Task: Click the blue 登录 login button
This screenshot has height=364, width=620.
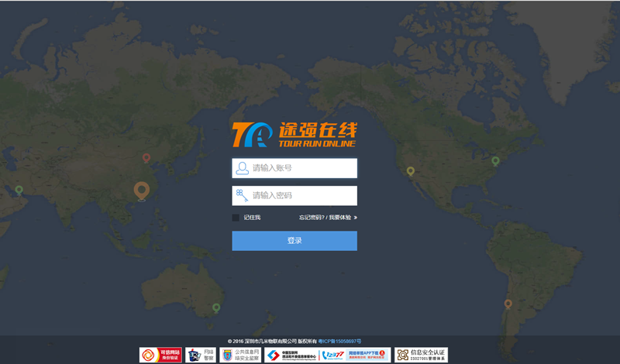Action: 294,241
